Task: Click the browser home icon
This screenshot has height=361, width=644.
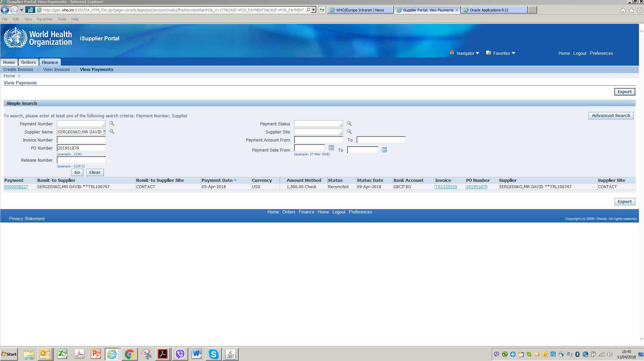Action: pyautogui.click(x=623, y=10)
